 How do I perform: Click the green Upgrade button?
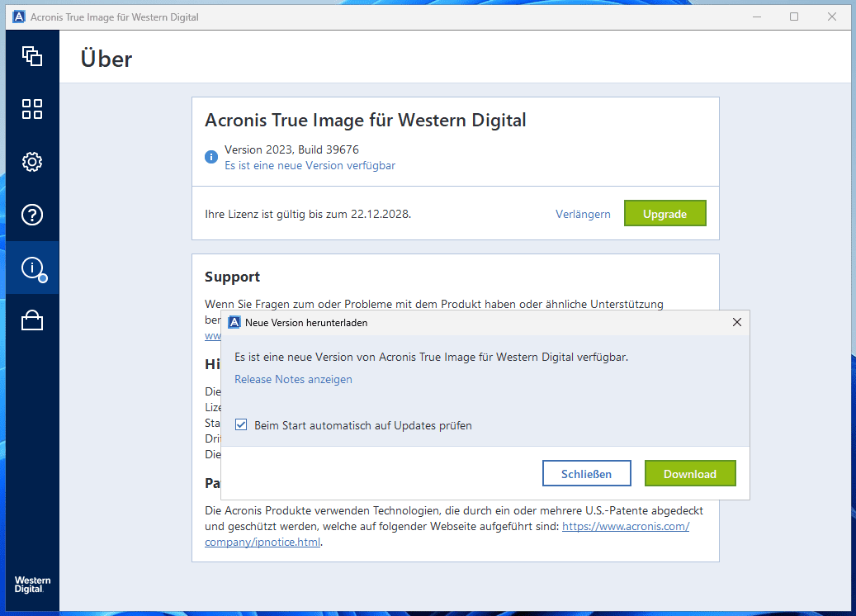click(x=664, y=214)
